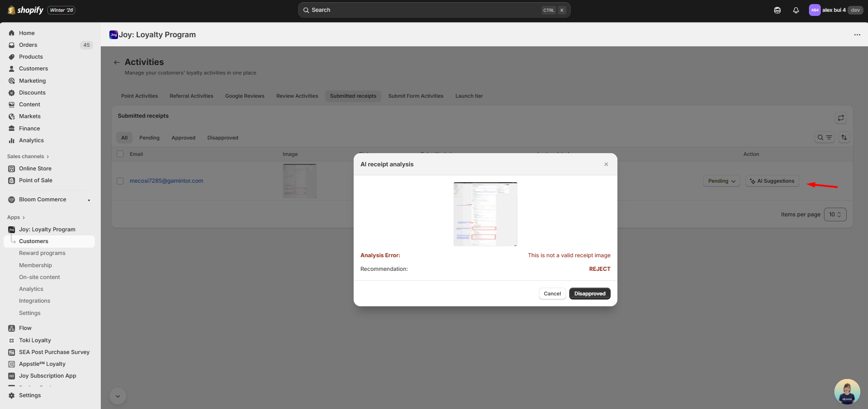868x409 pixels.
Task: Open the chat support avatar widget
Action: (x=847, y=392)
